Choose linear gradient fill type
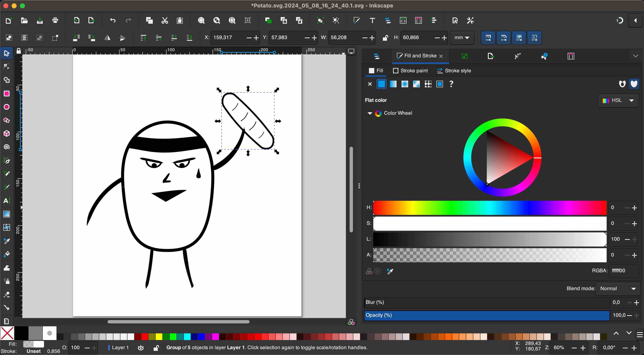This screenshot has height=355, width=644. pos(393,84)
